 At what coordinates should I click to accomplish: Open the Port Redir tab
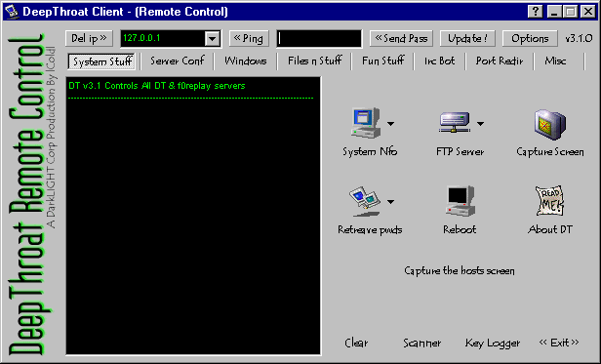pyautogui.click(x=500, y=61)
